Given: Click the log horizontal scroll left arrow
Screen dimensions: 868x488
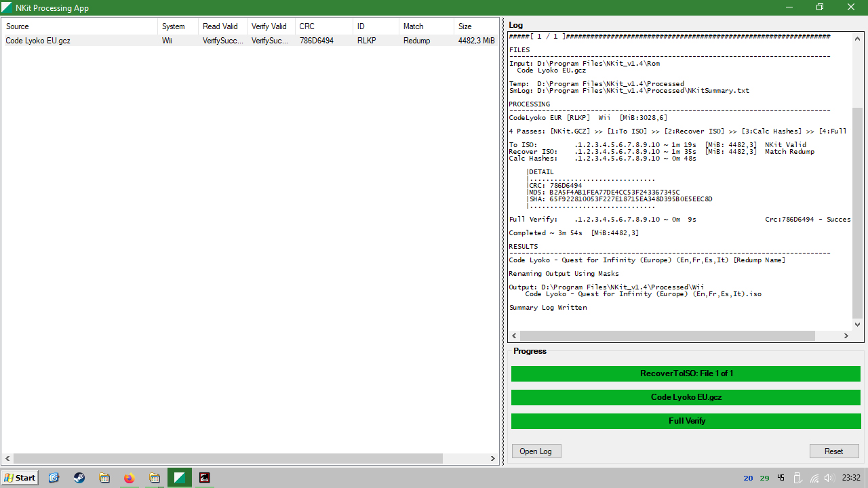Looking at the screenshot, I should click(514, 335).
